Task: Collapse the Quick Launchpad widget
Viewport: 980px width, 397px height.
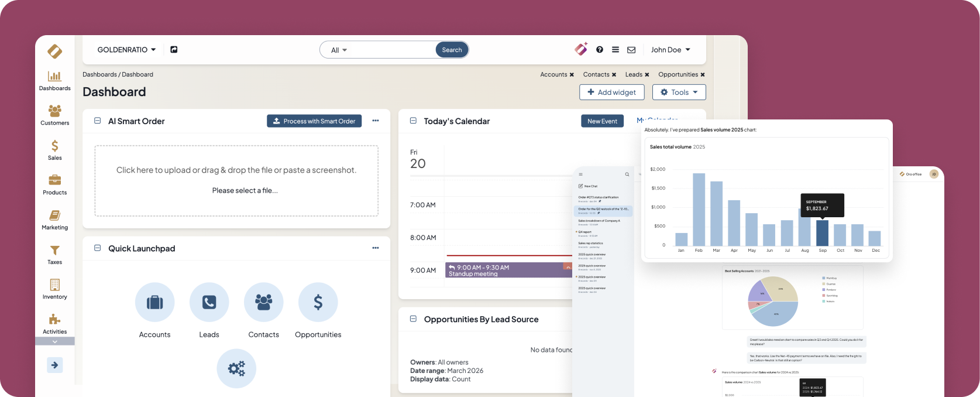Action: click(98, 248)
